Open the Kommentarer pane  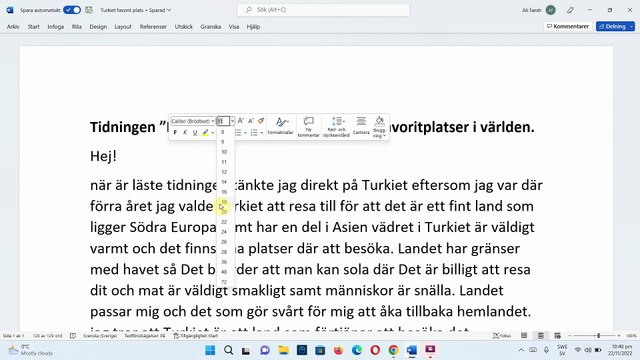(x=568, y=26)
